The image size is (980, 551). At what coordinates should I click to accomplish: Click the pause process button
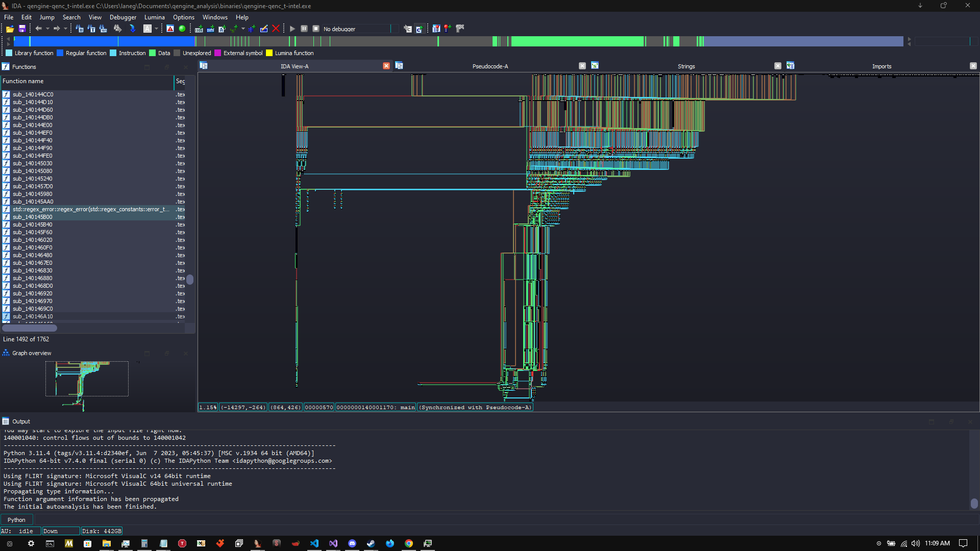point(304,29)
